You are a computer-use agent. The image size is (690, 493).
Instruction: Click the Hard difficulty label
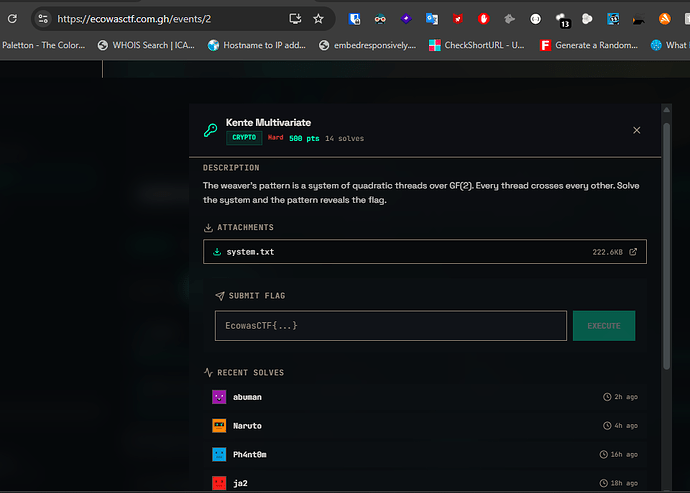(x=275, y=137)
